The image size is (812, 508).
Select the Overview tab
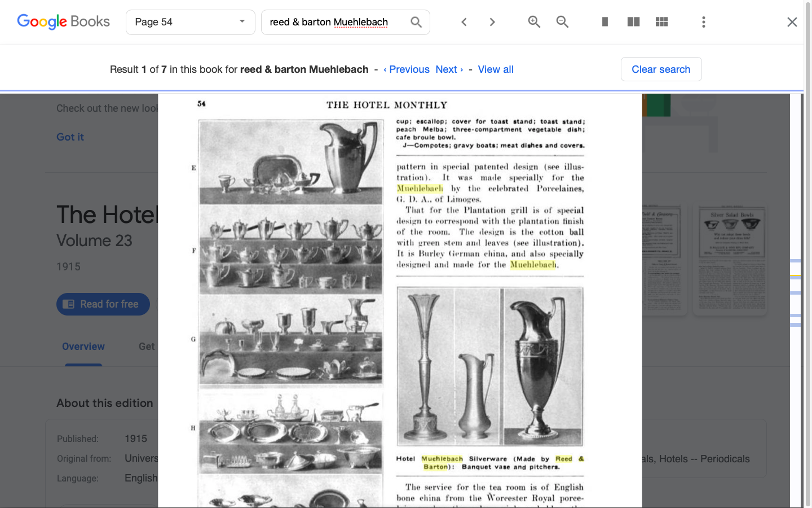coord(83,347)
